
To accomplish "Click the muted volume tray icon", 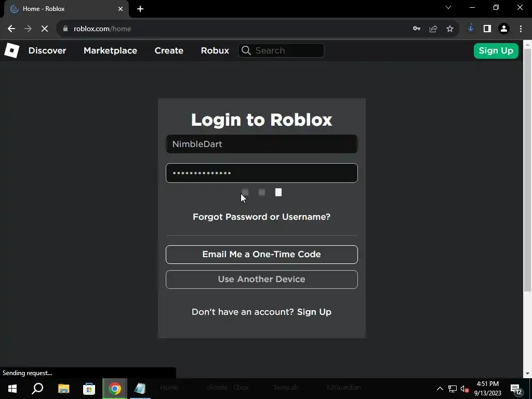I will [x=464, y=389].
